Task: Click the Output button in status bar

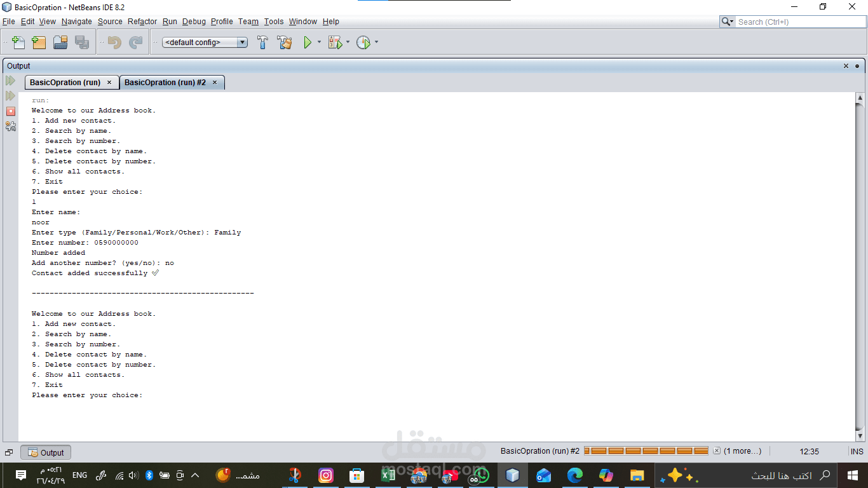Action: tap(46, 452)
